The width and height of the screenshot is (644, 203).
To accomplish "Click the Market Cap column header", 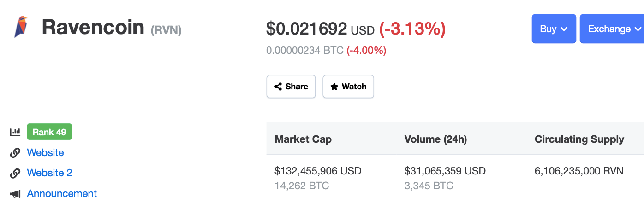I will tap(303, 139).
